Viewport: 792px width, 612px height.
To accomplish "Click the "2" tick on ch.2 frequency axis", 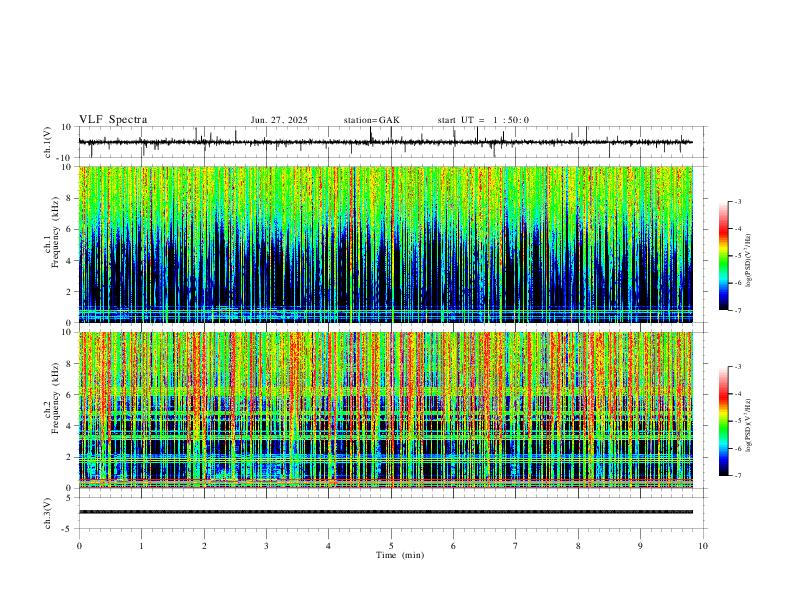I will pyautogui.click(x=69, y=457).
